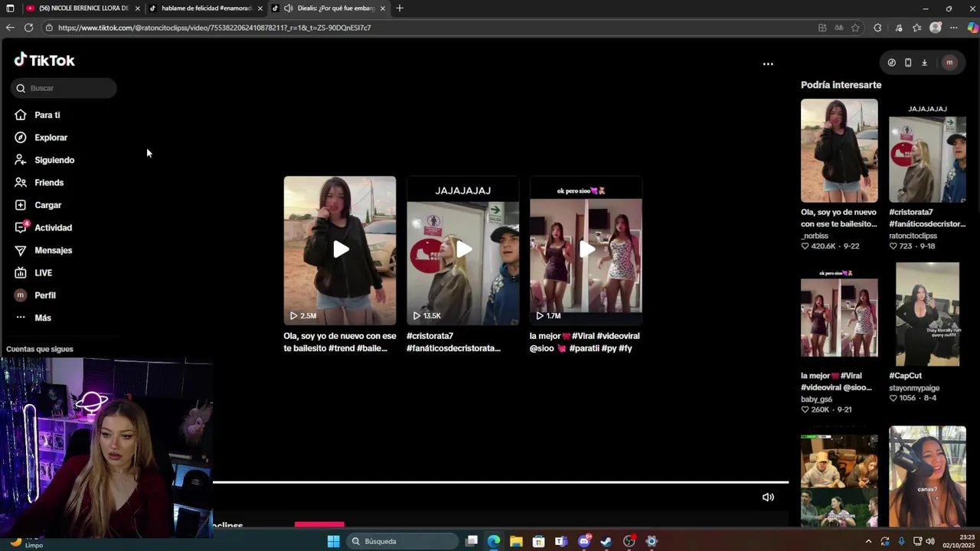Open suggested JAJAJAJ thumbnail by ratoncitoclipss
Screen dimensions: 980x551
(927, 151)
